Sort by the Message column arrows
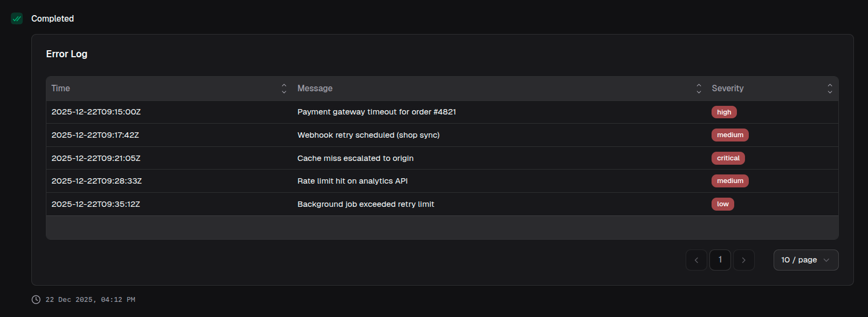The image size is (868, 317). coord(699,89)
